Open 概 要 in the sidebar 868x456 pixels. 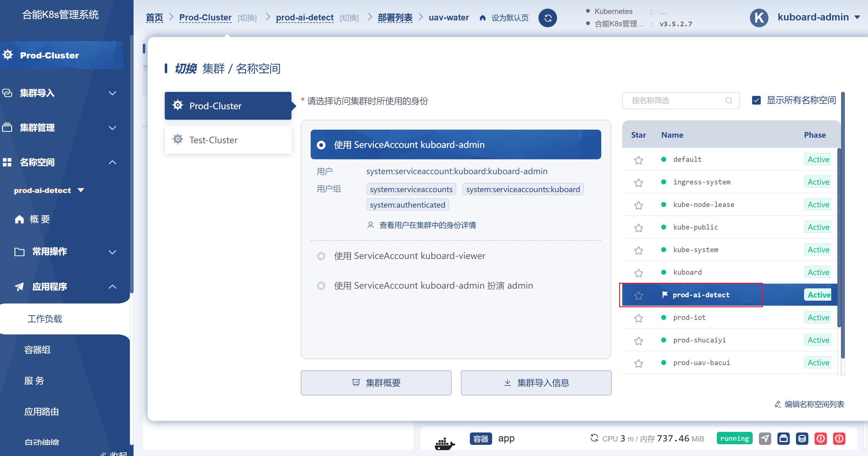40,219
